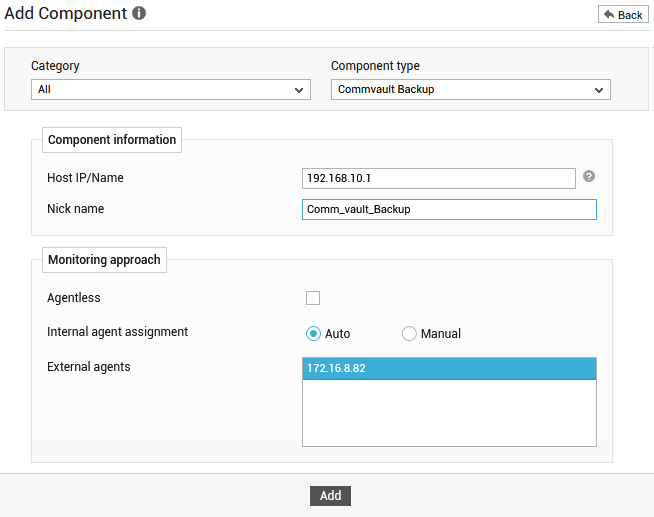Screen dimensions: 654x517
Task: Enable the Agentless checkbox
Action: 313,298
